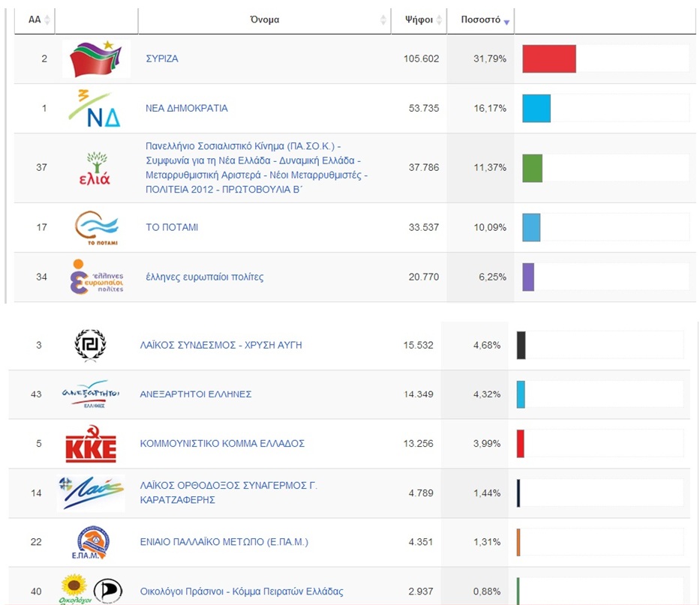Sort by Όνομα column header
This screenshot has height=605, width=700.
click(x=264, y=20)
